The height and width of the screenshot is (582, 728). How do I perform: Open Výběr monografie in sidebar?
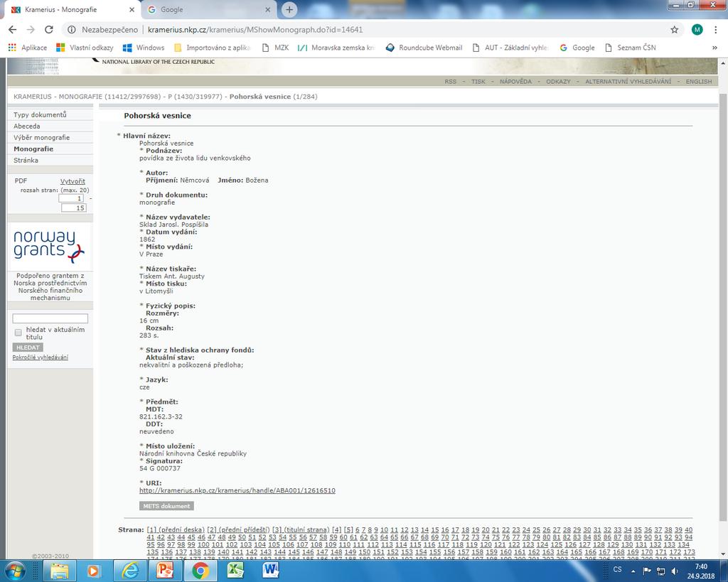click(41, 137)
